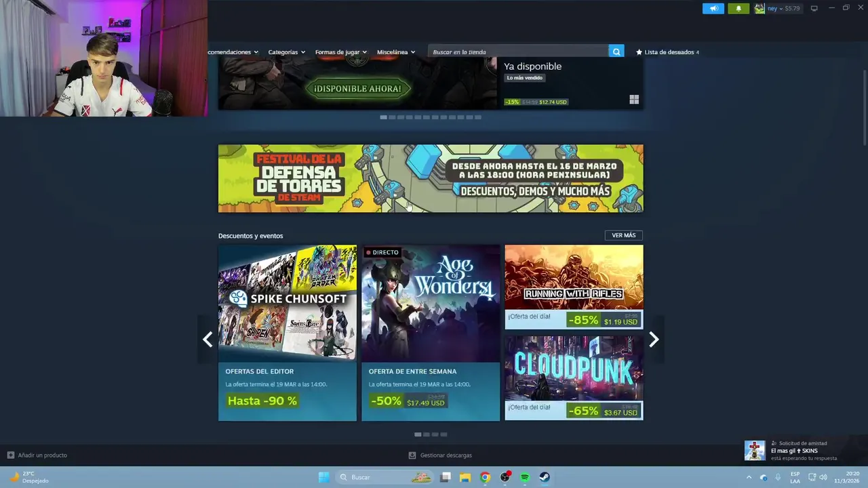Click the star icon beside Lista de deseados
Viewport: 868px width, 488px height.
click(x=639, y=52)
